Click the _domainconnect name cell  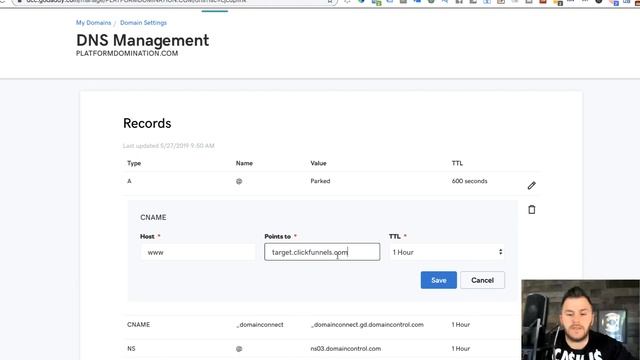pyautogui.click(x=260, y=324)
